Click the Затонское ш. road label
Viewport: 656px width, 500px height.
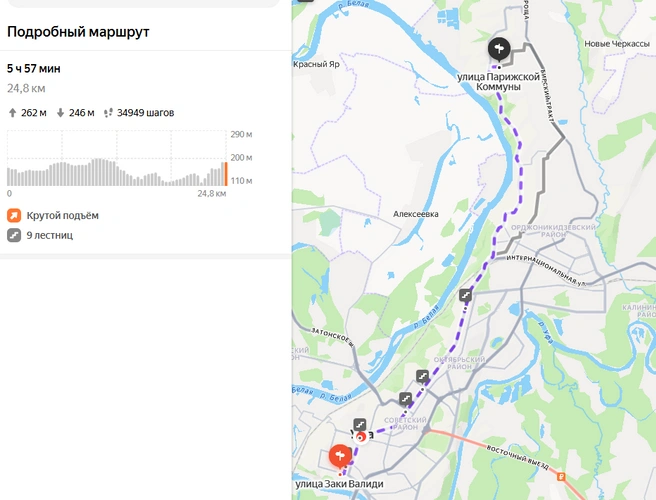tap(333, 337)
